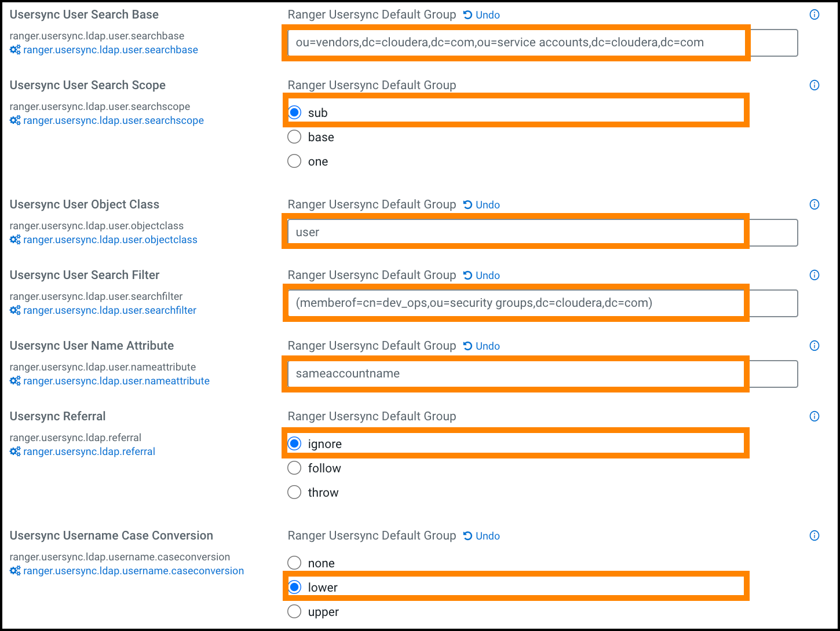Screen dimensions: 840x631
Task: Open ranger.usersync.ldap.user.objectclass link
Action: pyautogui.click(x=110, y=240)
